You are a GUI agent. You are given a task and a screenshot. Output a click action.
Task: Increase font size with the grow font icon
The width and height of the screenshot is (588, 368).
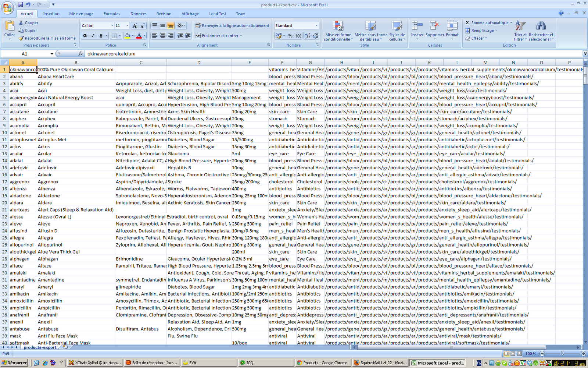click(135, 25)
